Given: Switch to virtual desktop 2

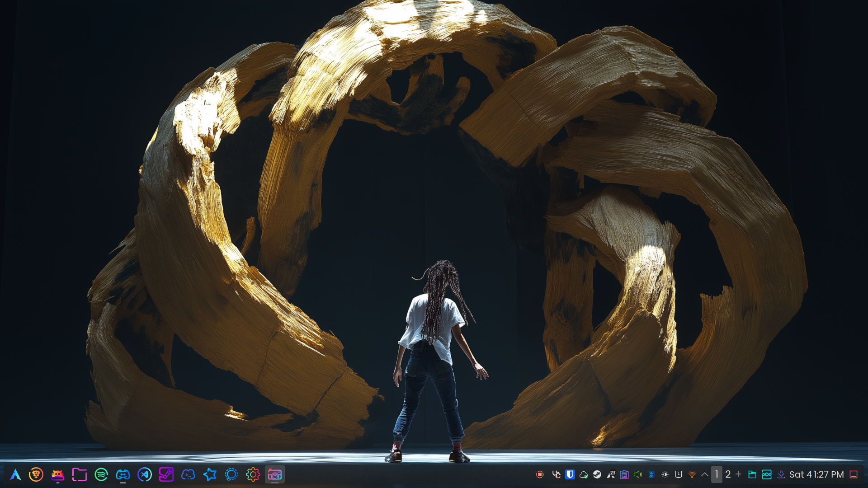Looking at the screenshot, I should point(728,474).
